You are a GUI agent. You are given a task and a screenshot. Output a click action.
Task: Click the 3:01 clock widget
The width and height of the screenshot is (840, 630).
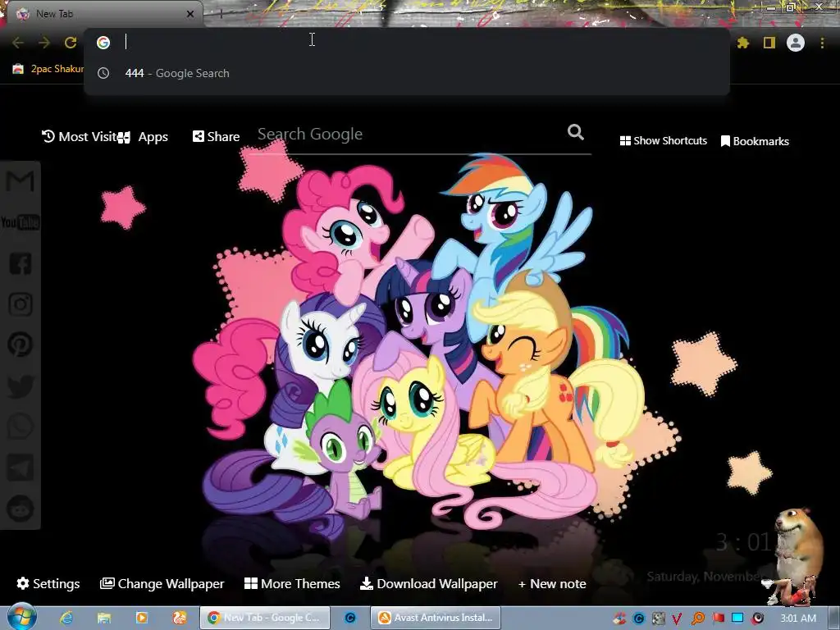(743, 542)
